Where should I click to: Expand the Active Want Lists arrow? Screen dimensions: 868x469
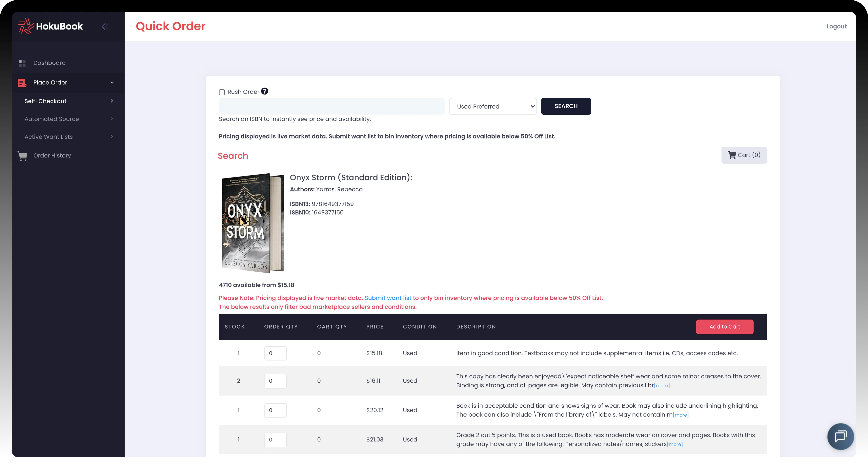[x=111, y=137]
